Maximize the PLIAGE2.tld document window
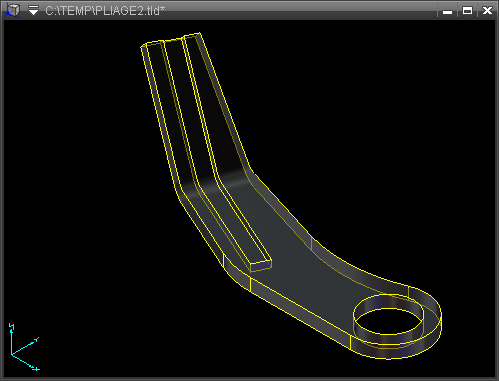Screen dimensions: 499x381 [467, 11]
